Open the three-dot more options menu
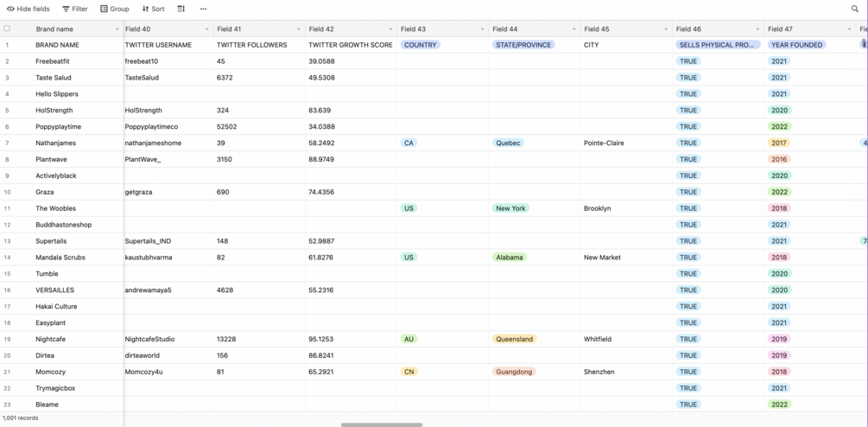The width and height of the screenshot is (868, 427). [204, 9]
